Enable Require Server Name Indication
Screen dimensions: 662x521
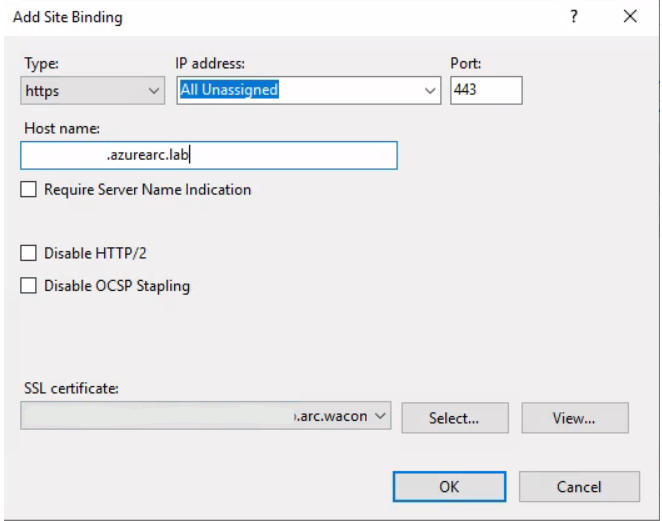point(29,190)
